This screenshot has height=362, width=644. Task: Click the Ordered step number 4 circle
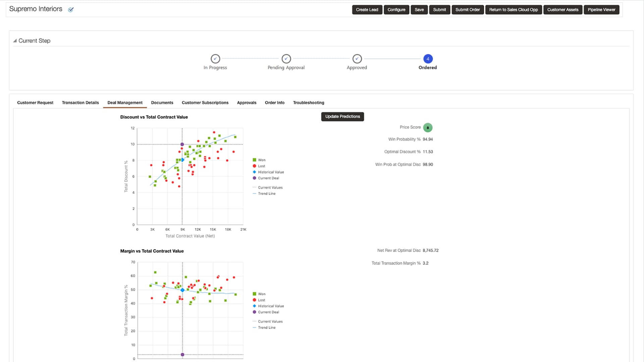pyautogui.click(x=428, y=59)
